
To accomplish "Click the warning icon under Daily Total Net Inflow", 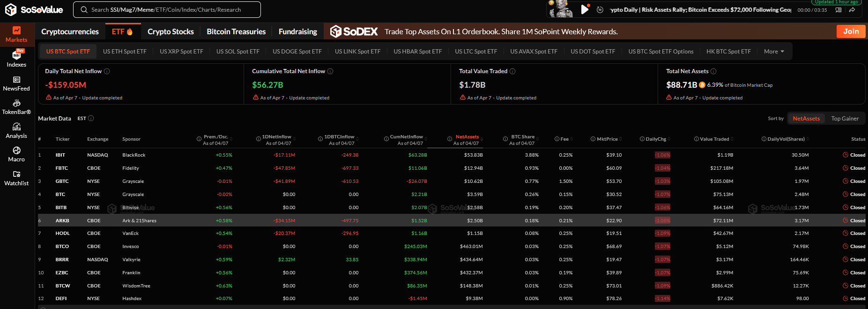I will (49, 98).
